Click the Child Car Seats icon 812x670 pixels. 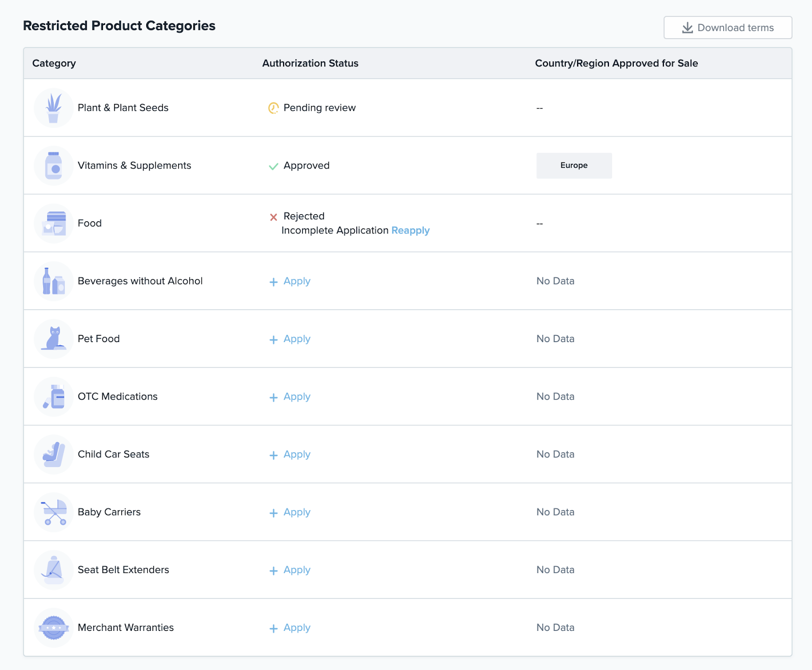tap(53, 455)
